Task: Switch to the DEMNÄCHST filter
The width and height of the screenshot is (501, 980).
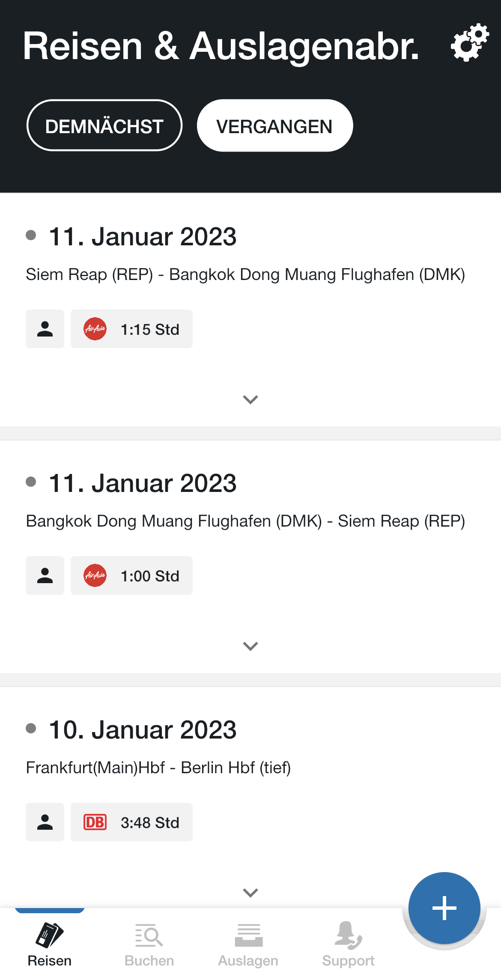Action: click(104, 125)
